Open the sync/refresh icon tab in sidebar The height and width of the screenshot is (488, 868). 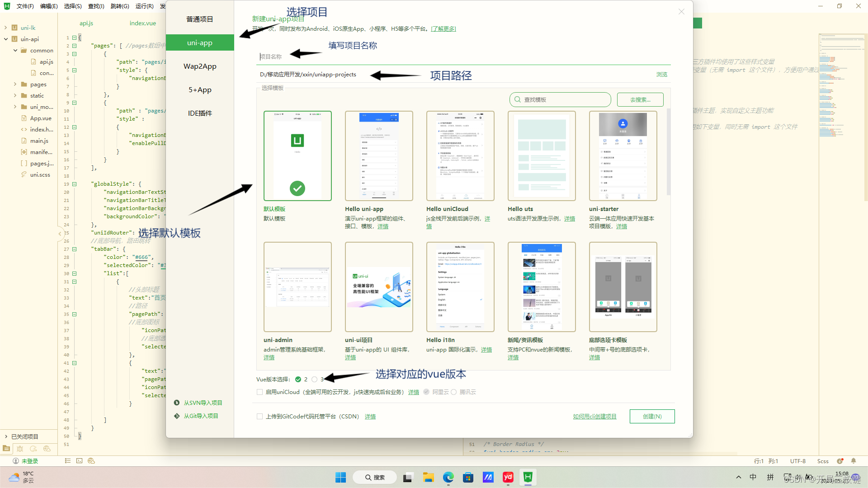(33, 449)
